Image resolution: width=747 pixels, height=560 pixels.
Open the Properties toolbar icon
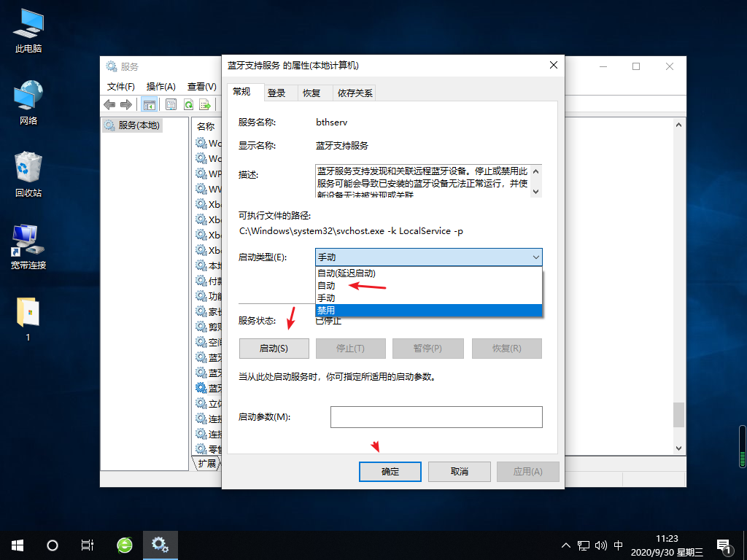(x=169, y=104)
